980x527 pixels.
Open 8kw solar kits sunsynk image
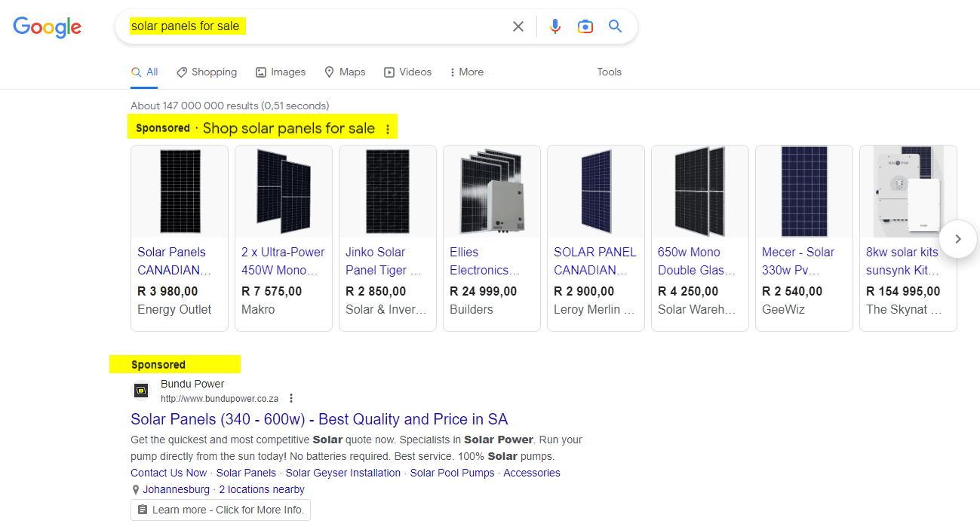click(908, 191)
